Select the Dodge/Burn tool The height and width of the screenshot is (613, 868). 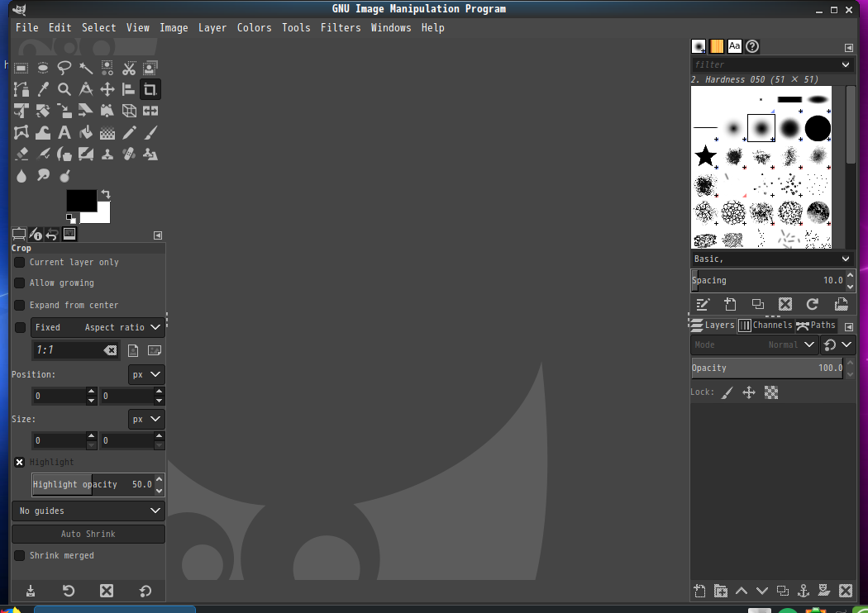click(x=64, y=176)
